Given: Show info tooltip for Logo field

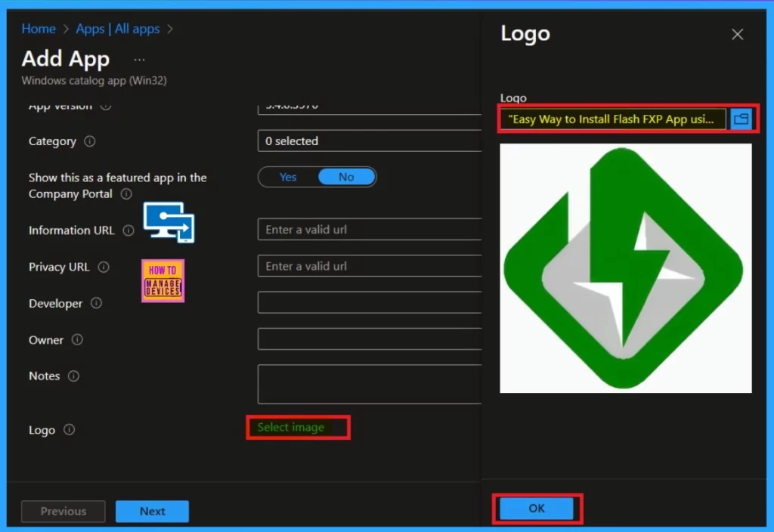Looking at the screenshot, I should [69, 430].
